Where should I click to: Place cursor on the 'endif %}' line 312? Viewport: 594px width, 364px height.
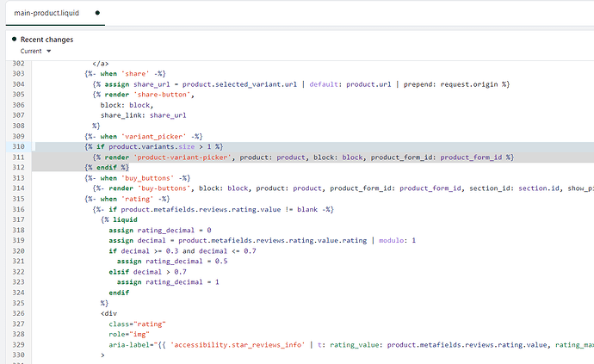click(108, 168)
